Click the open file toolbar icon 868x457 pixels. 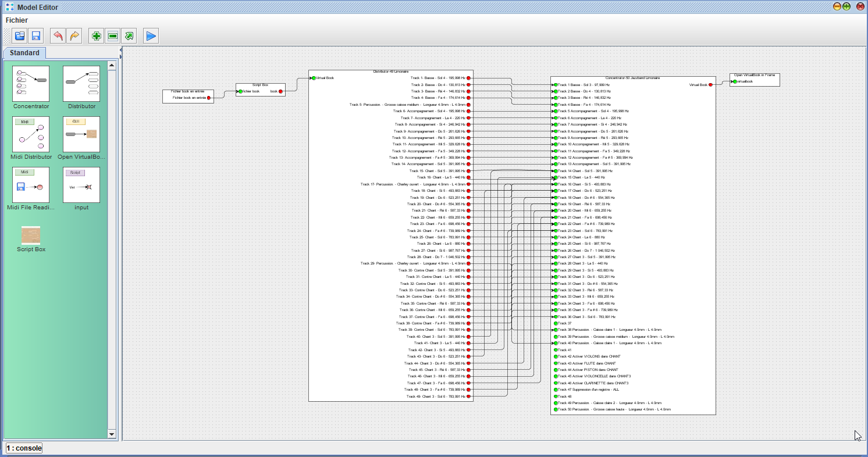tap(20, 36)
